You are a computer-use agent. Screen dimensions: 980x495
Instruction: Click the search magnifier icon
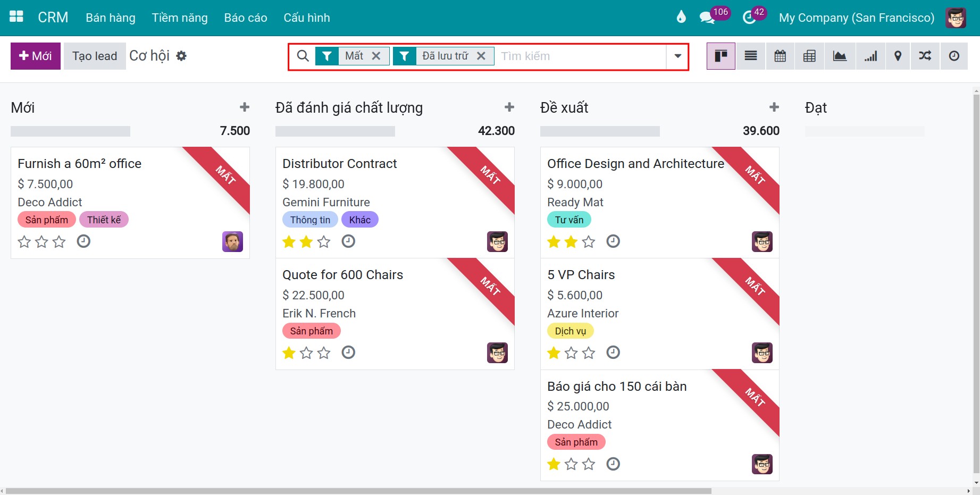tap(303, 56)
